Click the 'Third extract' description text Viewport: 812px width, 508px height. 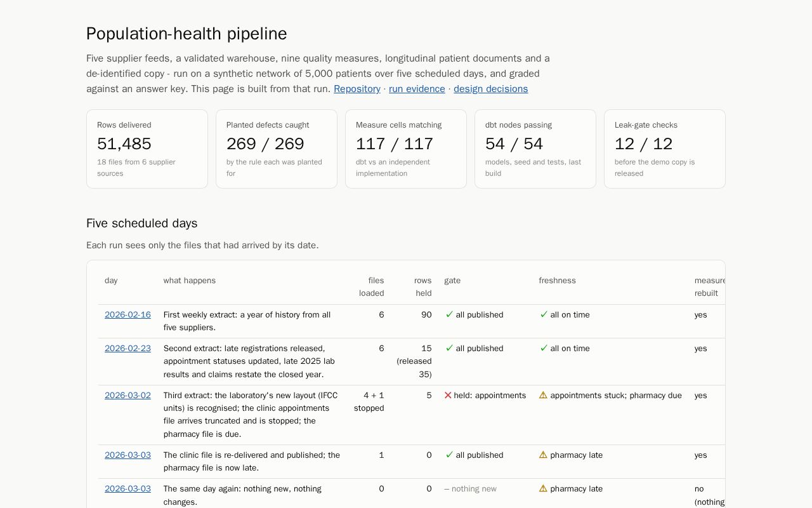[x=251, y=415]
